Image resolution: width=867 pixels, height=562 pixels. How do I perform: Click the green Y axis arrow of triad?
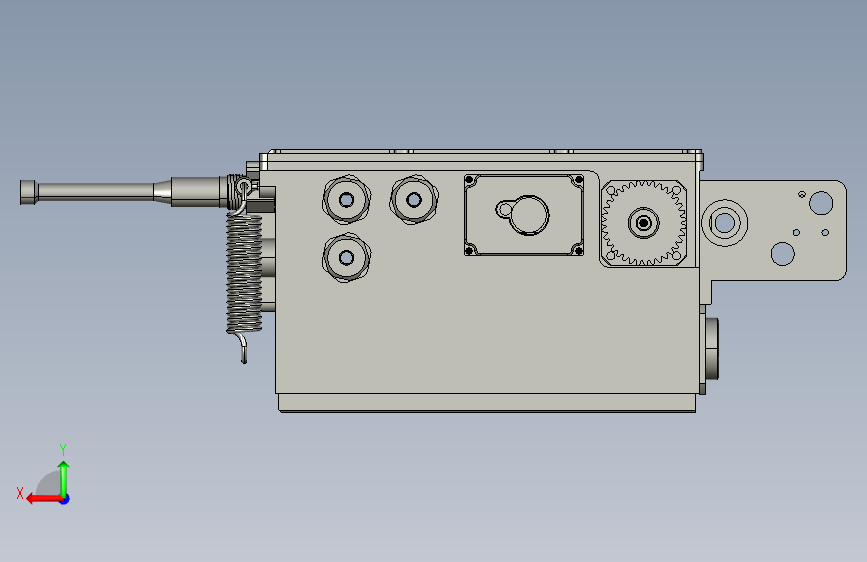[64, 478]
